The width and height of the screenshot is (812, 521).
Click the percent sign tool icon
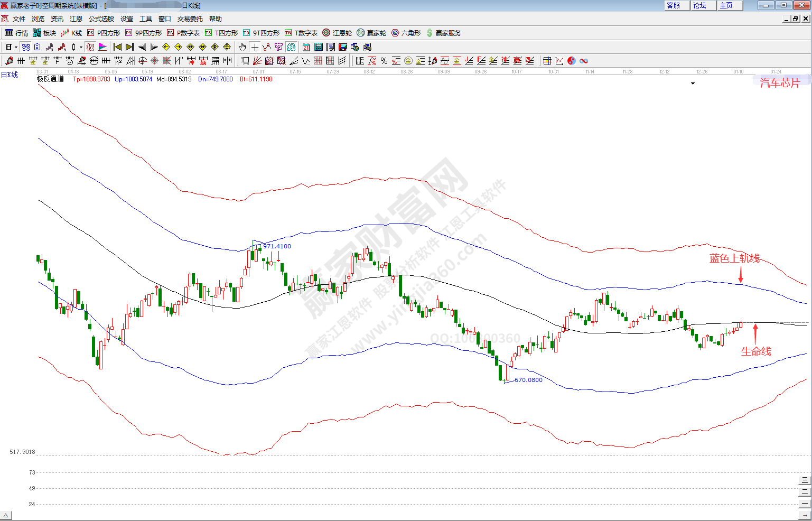(x=384, y=61)
